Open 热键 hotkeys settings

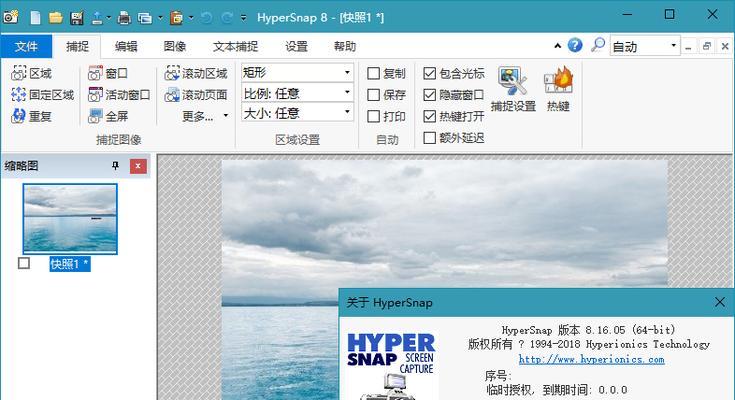coord(558,89)
